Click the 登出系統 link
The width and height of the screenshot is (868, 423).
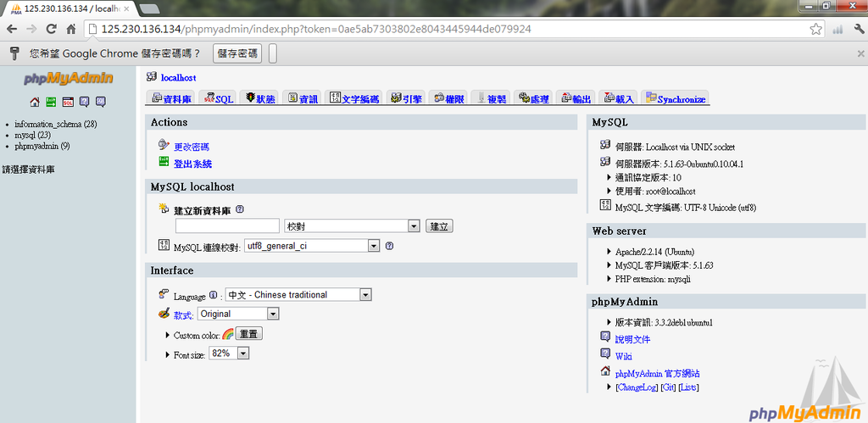(192, 164)
